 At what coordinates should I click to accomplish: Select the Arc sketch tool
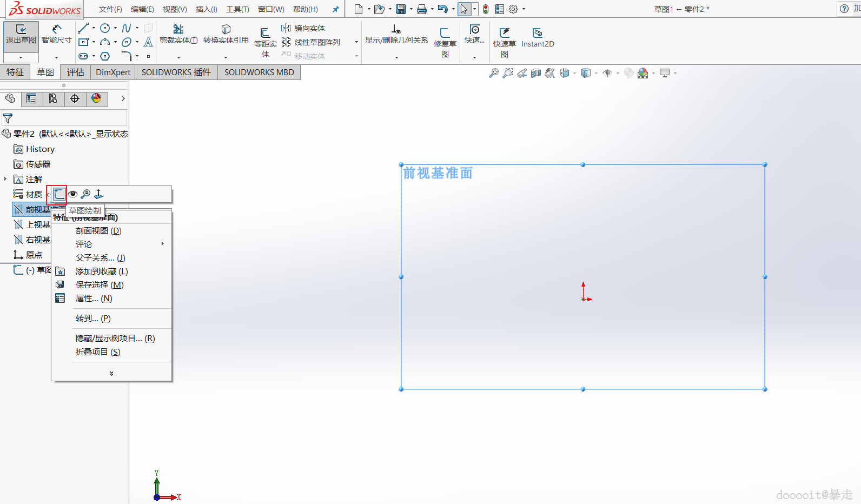pyautogui.click(x=105, y=42)
